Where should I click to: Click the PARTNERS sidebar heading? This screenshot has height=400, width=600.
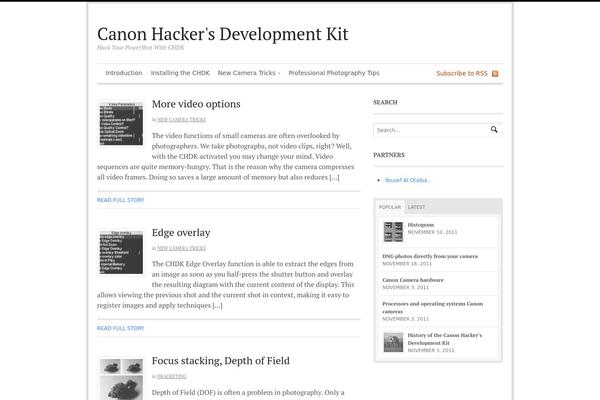(x=389, y=155)
